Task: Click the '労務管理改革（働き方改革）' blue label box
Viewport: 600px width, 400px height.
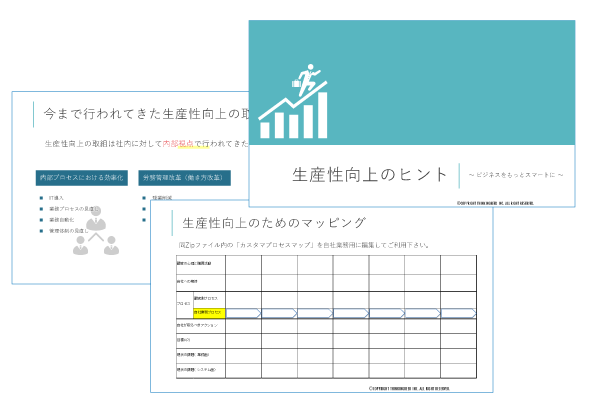Action: pos(184,178)
